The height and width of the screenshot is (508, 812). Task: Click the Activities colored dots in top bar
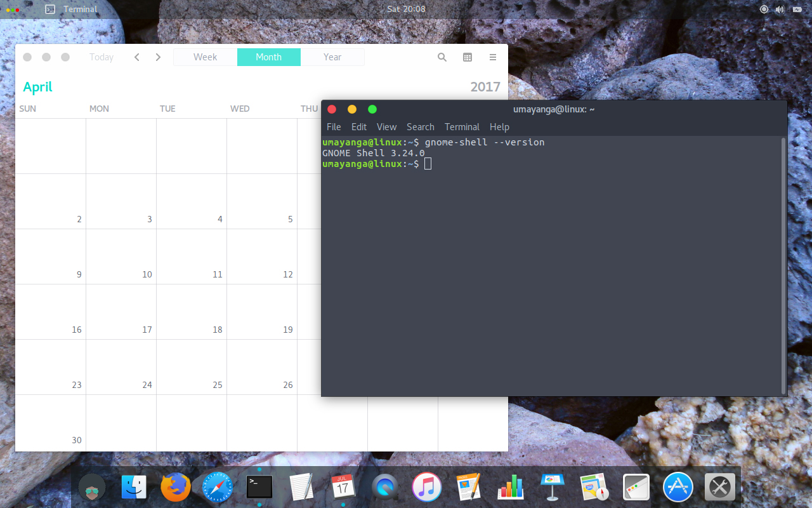[x=13, y=10]
